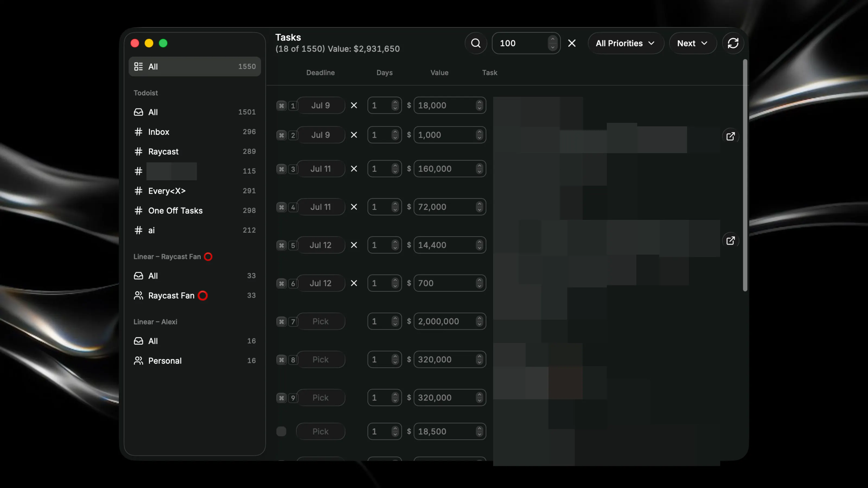
Task: Adjust value stepper on the 2,000,000 field
Action: 479,321
